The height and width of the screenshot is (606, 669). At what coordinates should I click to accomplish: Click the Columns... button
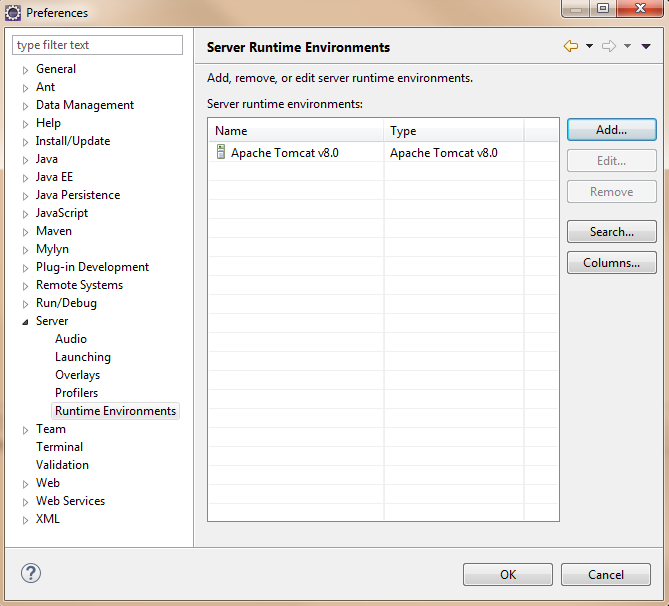point(611,262)
